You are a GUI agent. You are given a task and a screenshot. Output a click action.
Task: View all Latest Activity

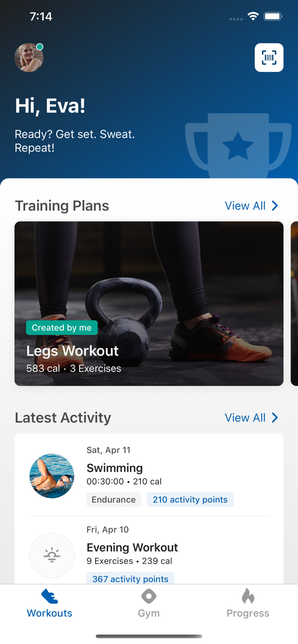tap(252, 418)
